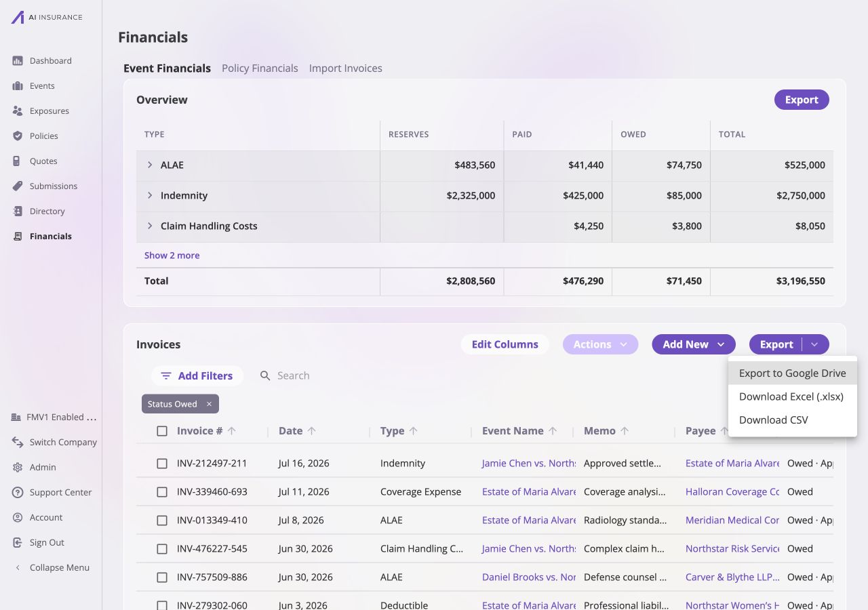Viewport: 868px width, 610px height.
Task: Click the Quotes calculator icon
Action: [x=18, y=161]
